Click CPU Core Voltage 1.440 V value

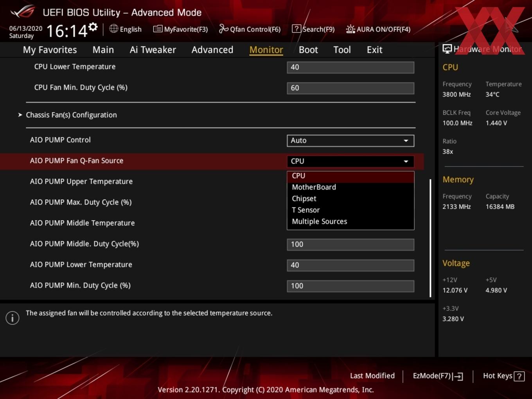(496, 123)
